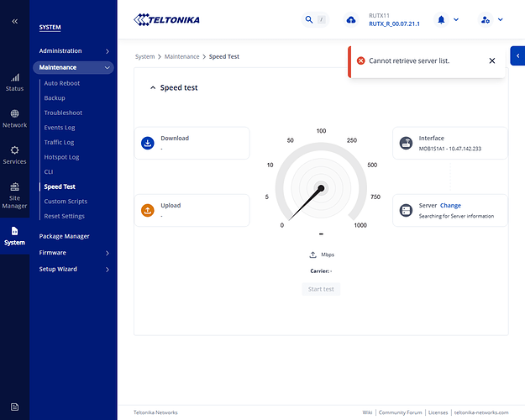Image resolution: width=525 pixels, height=420 pixels.
Task: Select Custom Scripts in Maintenance menu
Action: pyautogui.click(x=66, y=202)
